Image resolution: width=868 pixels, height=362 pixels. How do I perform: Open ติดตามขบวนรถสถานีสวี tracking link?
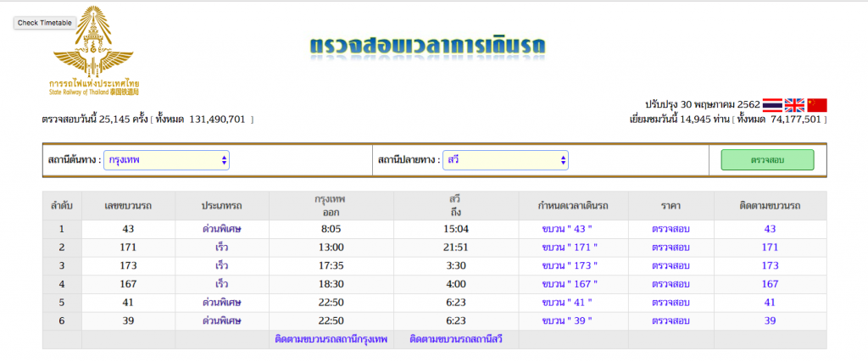455,340
